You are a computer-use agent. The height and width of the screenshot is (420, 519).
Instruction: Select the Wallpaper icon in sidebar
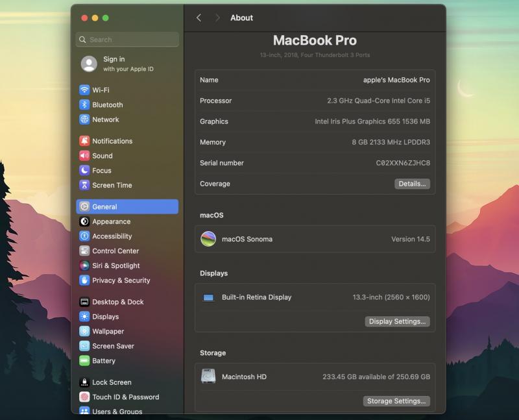click(x=84, y=331)
